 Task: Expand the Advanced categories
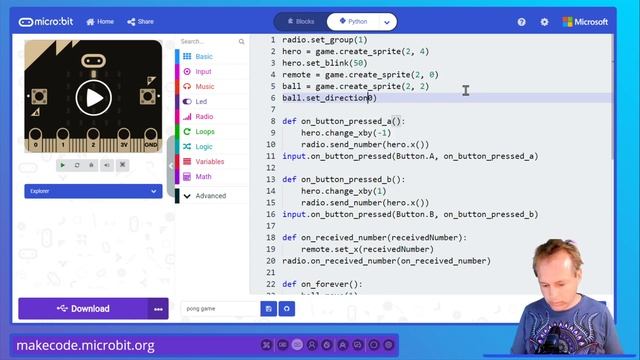211,196
